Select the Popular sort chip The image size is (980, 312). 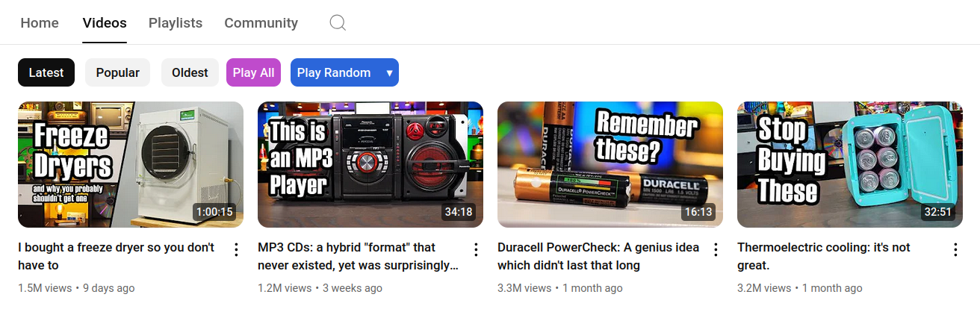(x=118, y=72)
